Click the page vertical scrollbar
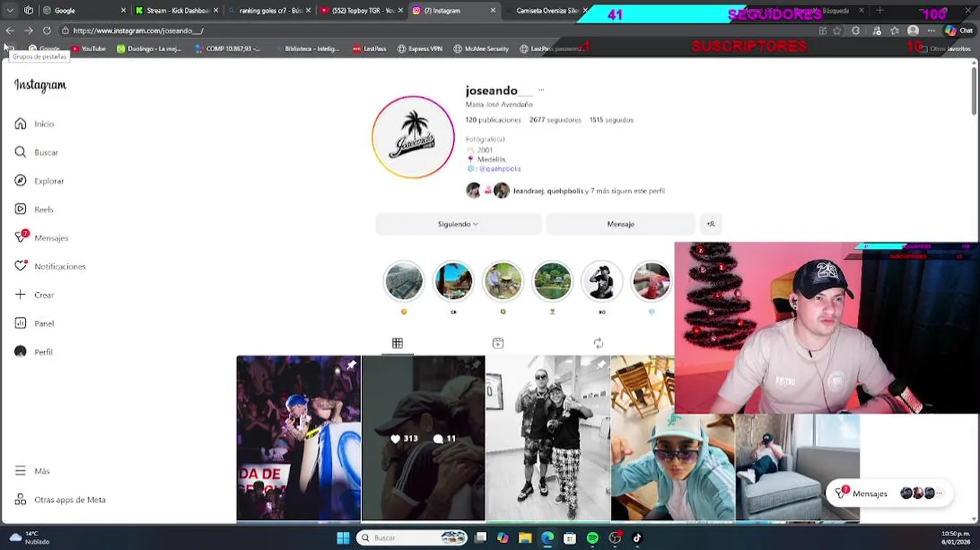Viewport: 980px width, 550px height. pyautogui.click(x=975, y=92)
